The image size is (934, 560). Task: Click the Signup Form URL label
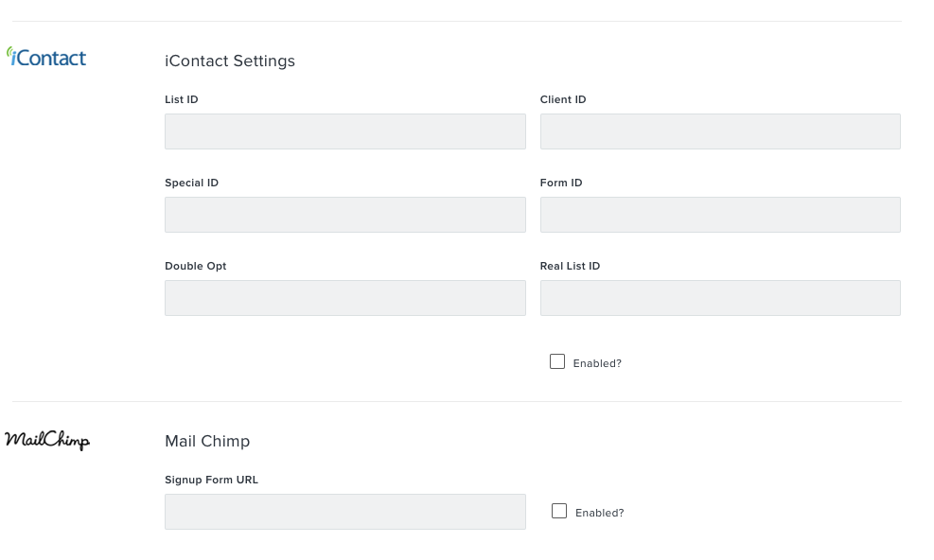pos(211,480)
